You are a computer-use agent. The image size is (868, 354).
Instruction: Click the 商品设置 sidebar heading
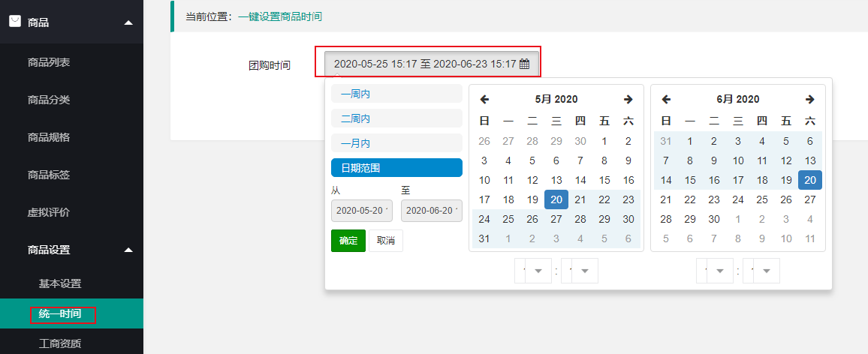click(49, 250)
